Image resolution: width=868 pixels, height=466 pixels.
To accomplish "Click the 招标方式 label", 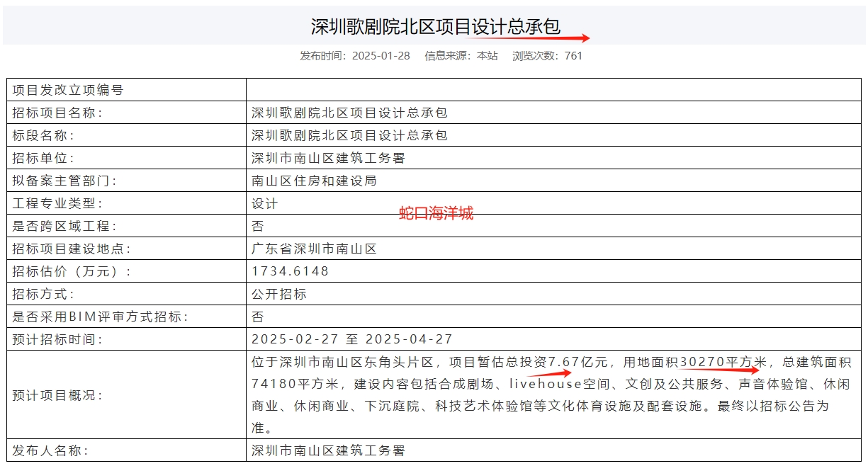I will click(43, 294).
